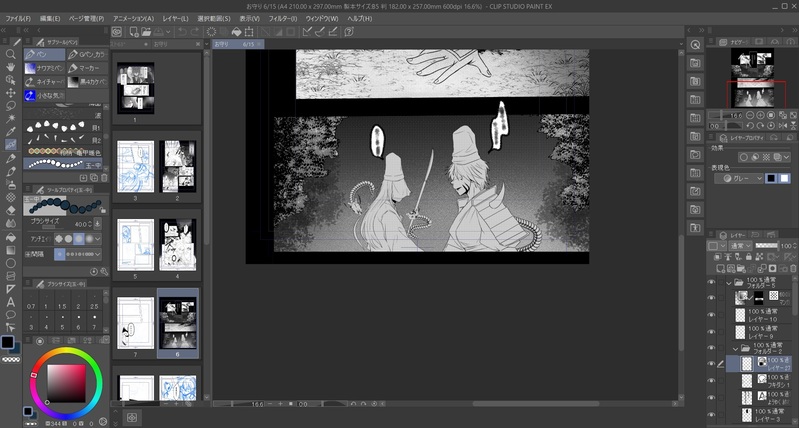Open the 通常 blending mode dropdown
The image size is (799, 428).
[740, 246]
